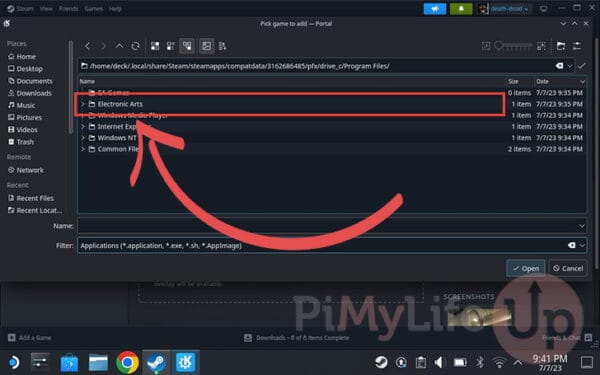This screenshot has height=375, width=600.
Task: Open the Friends menu in Steam
Action: 68,8
